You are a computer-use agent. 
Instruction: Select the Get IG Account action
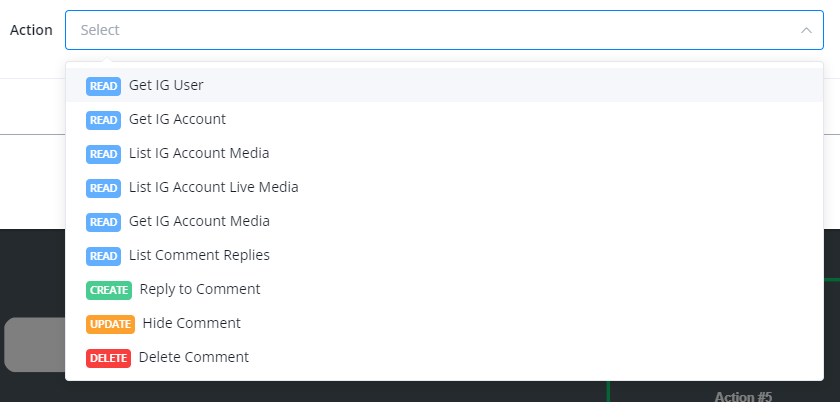tap(177, 120)
